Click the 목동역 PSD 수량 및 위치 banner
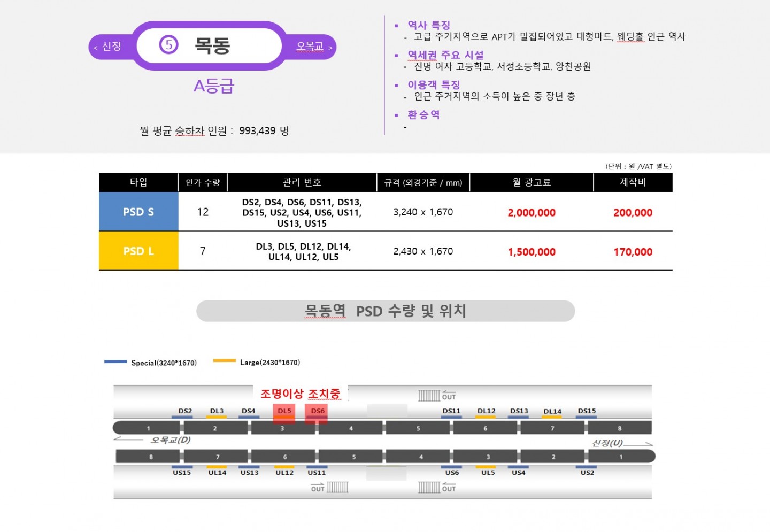 tap(386, 311)
